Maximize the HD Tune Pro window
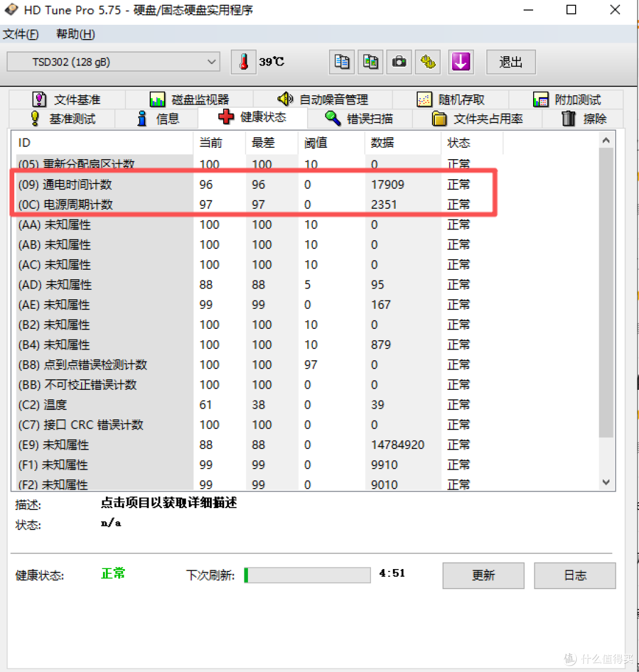Viewport: 639px width, 672px height. pyautogui.click(x=572, y=10)
